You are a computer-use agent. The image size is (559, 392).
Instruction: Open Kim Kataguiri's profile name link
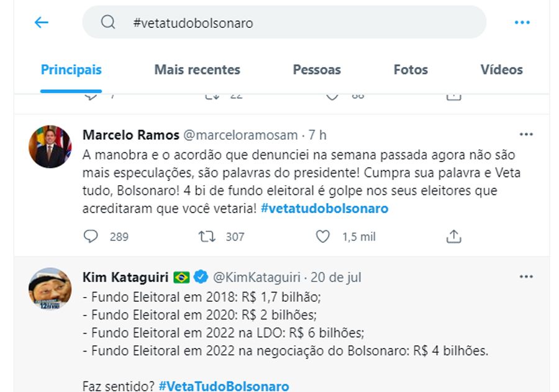click(126, 276)
